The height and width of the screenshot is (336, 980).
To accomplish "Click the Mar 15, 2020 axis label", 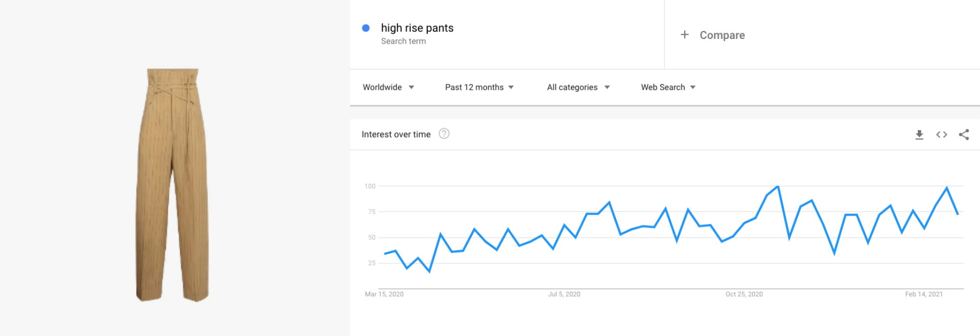I will coord(384,294).
